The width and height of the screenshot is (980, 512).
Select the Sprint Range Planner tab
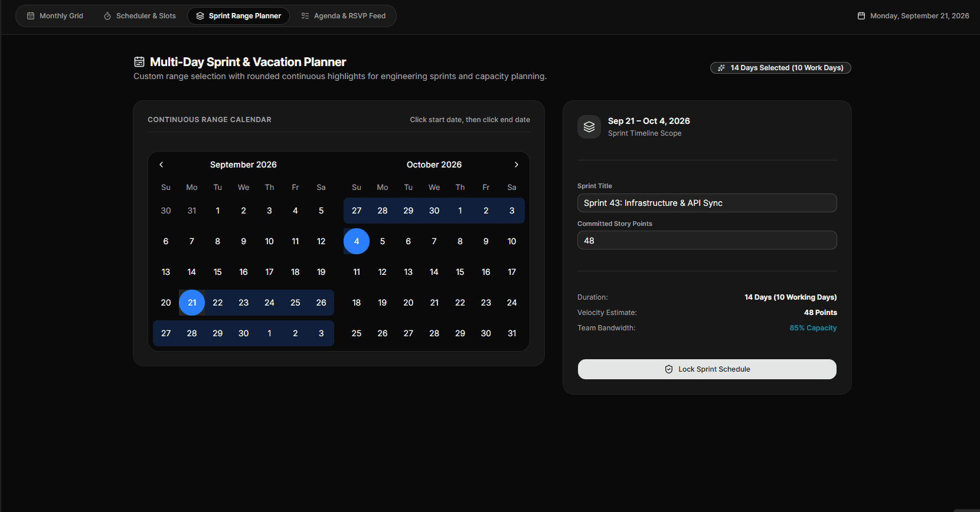239,16
